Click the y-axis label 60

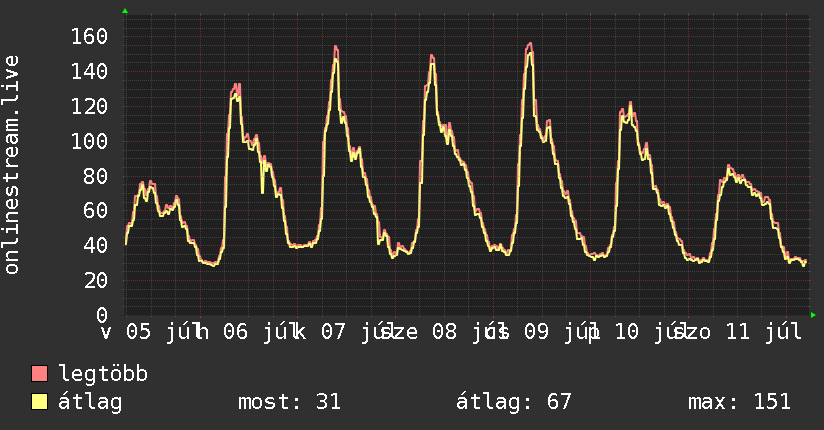96,211
